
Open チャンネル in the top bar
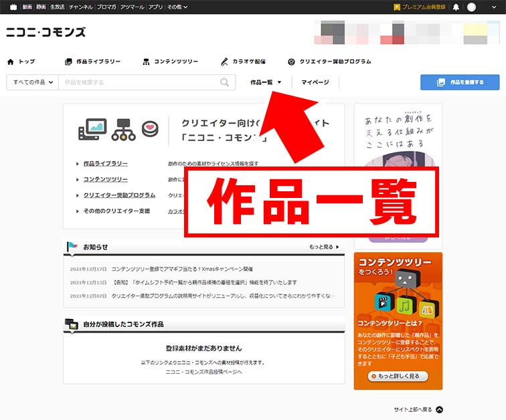point(81,7)
